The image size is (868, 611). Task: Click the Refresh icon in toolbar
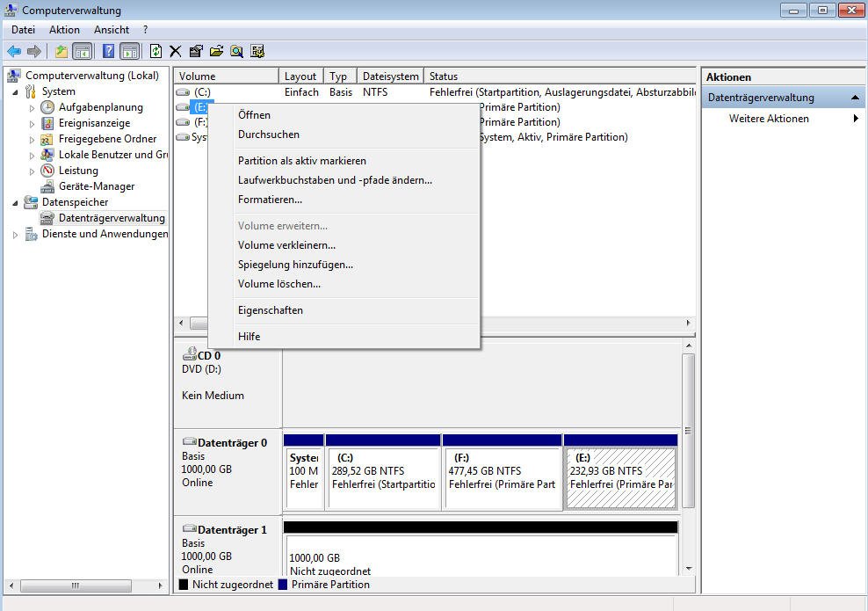pyautogui.click(x=156, y=52)
